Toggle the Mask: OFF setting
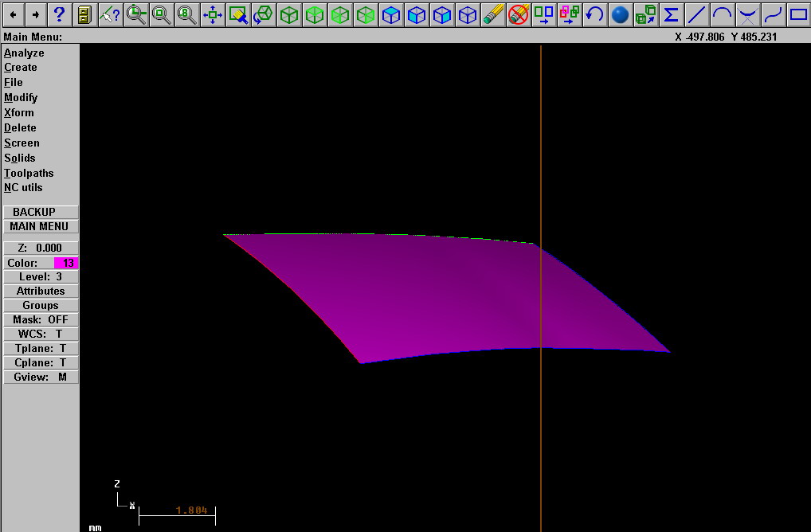The height and width of the screenshot is (532, 811). 41,319
